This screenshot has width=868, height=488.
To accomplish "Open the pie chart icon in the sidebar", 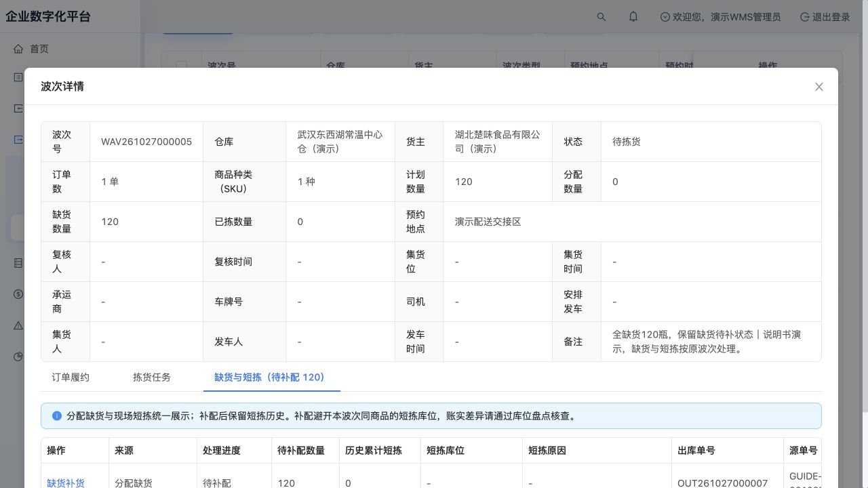I will pos(18,357).
